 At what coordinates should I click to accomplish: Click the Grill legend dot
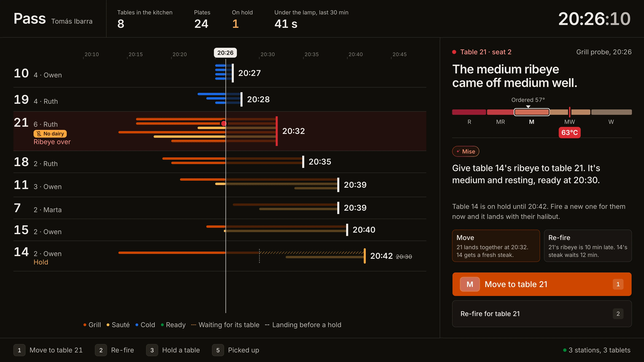[x=85, y=325]
